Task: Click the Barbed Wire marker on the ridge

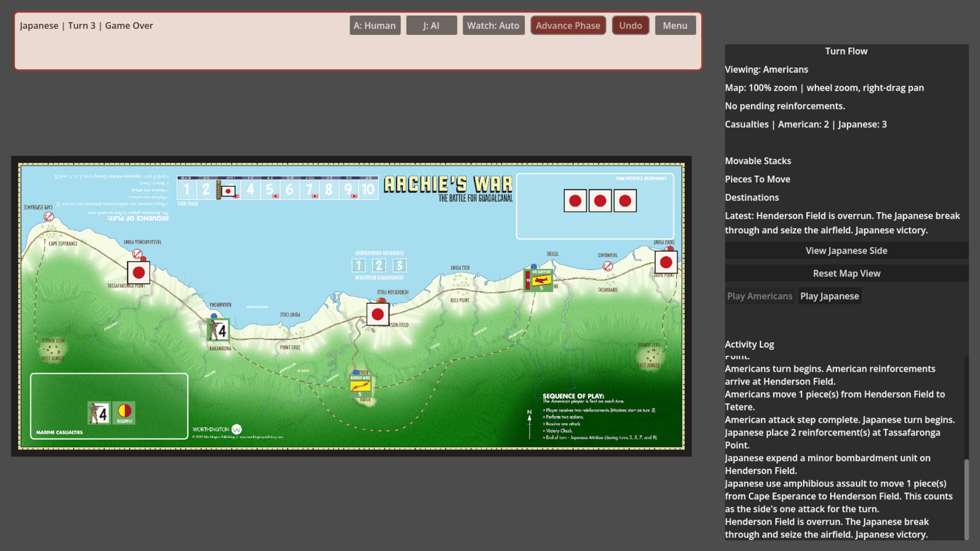Action: (360, 386)
